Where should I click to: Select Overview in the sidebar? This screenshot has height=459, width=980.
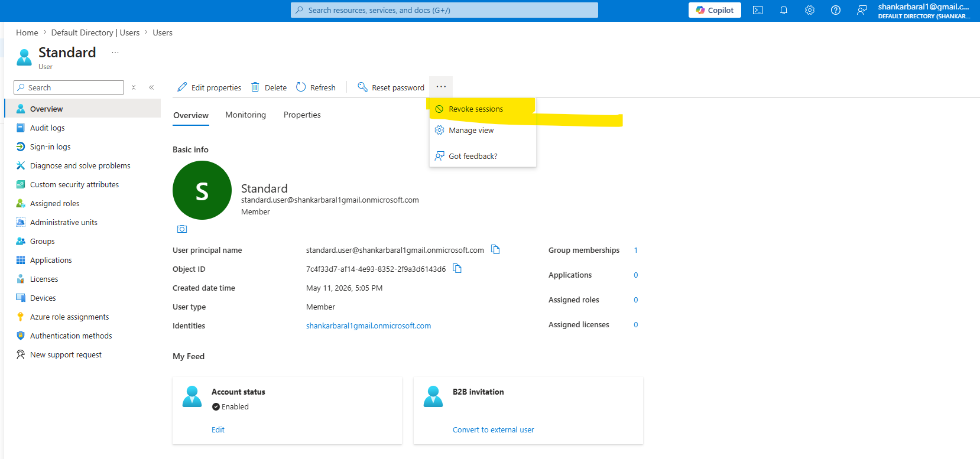[x=82, y=109]
